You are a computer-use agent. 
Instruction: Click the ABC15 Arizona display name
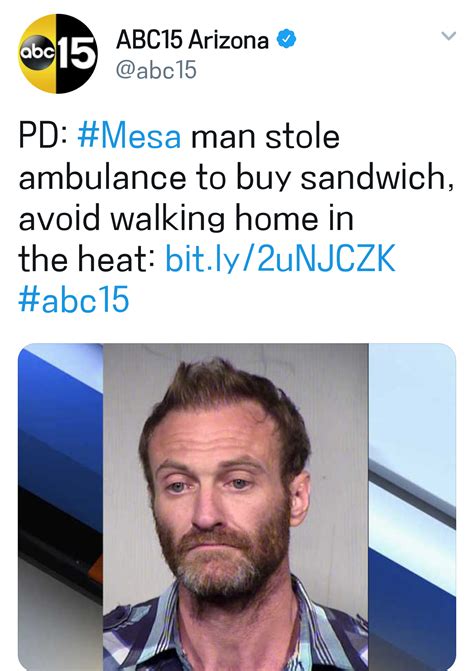(193, 40)
